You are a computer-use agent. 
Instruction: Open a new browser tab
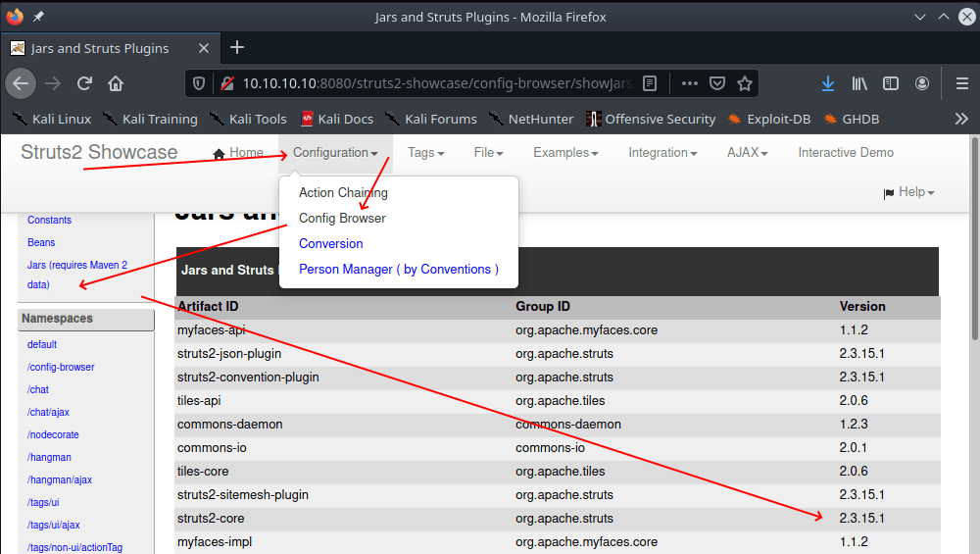pos(236,47)
